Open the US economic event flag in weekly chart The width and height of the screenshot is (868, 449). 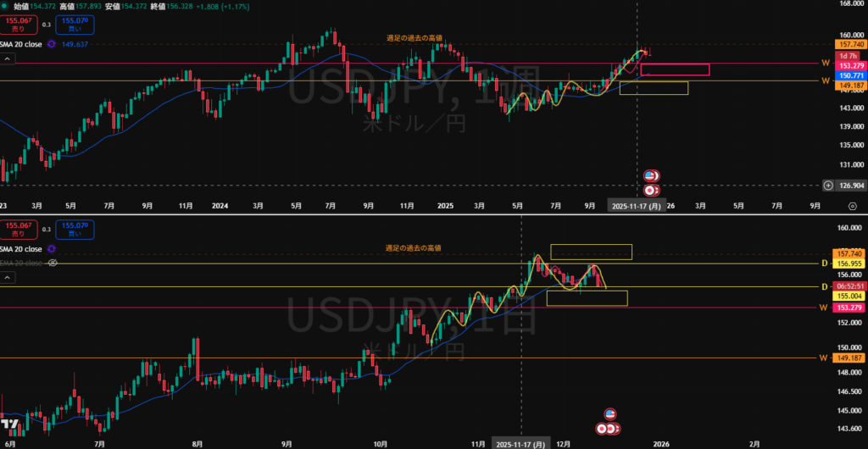(x=651, y=175)
